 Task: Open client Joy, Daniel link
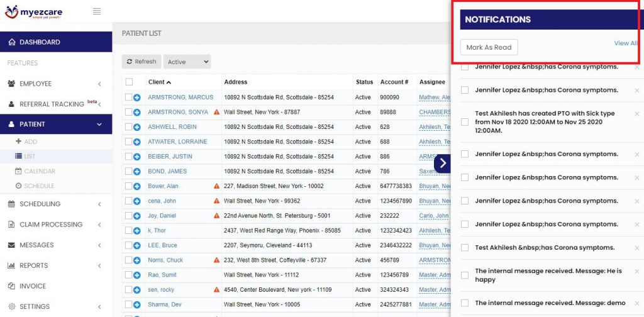(x=162, y=216)
